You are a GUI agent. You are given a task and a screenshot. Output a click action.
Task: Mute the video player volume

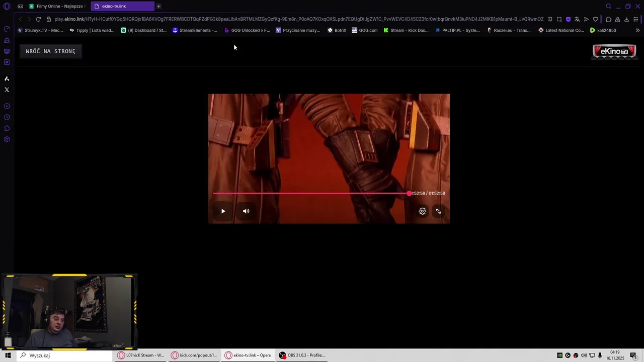click(x=246, y=211)
